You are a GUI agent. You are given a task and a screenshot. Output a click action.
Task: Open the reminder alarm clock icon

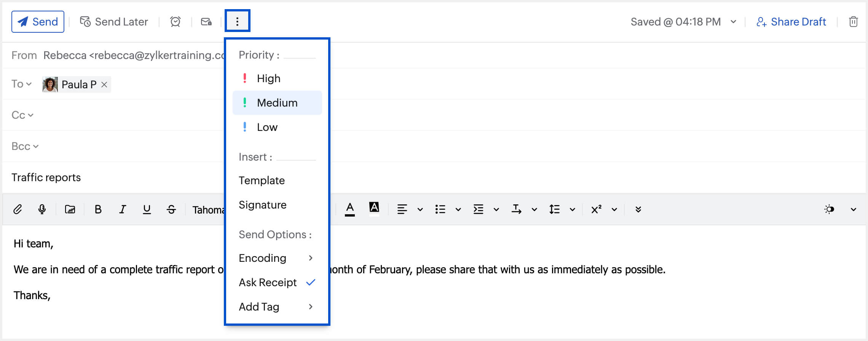coord(175,22)
